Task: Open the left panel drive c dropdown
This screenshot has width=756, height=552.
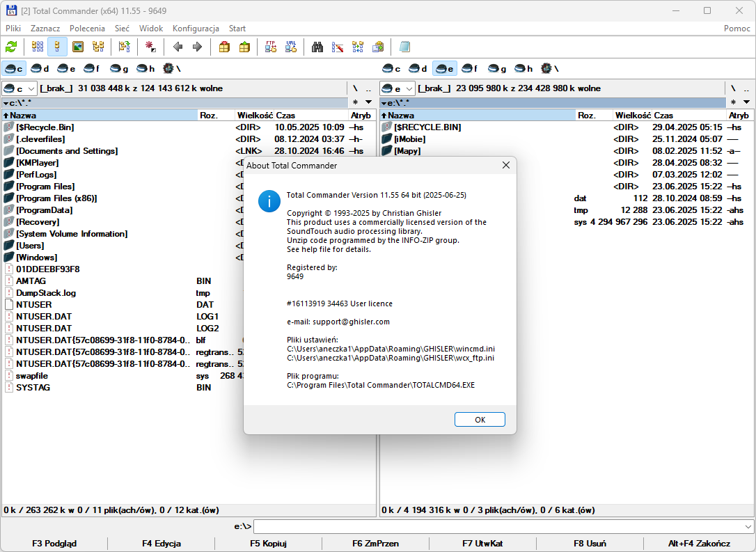Action: [x=19, y=88]
